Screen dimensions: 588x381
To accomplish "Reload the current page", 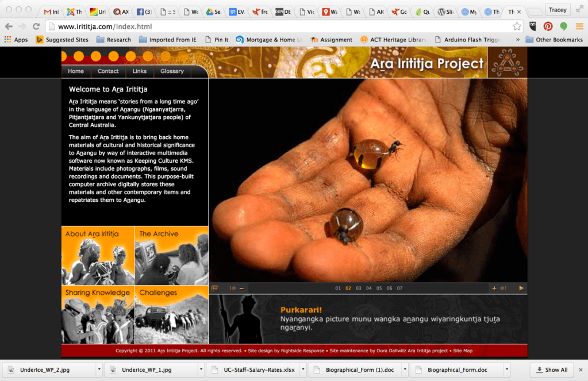I will click(36, 26).
